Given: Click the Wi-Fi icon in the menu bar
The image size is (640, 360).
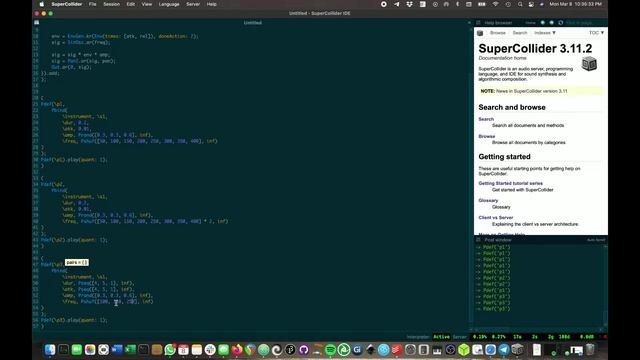Looking at the screenshot, I should (496, 4).
